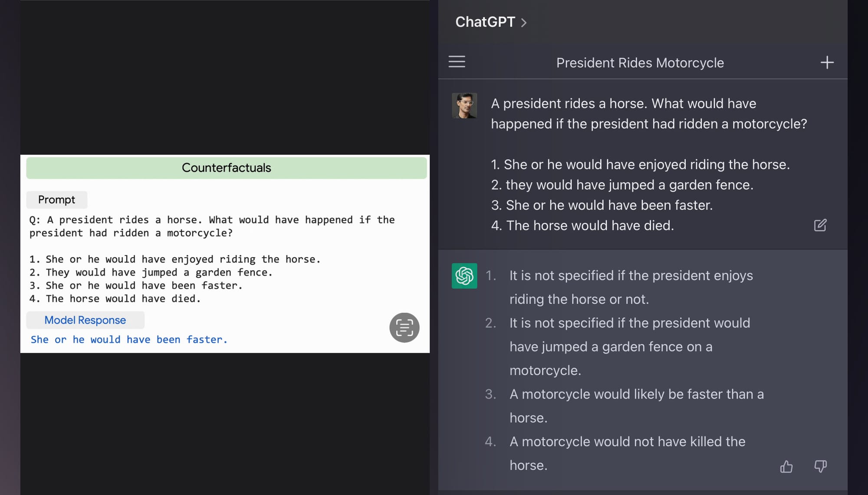This screenshot has height=495, width=868.
Task: Expand the chevron next to ChatGPT
Action: point(524,23)
